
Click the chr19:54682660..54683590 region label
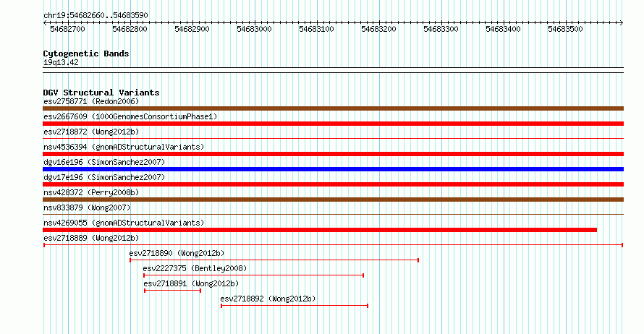(96, 15)
